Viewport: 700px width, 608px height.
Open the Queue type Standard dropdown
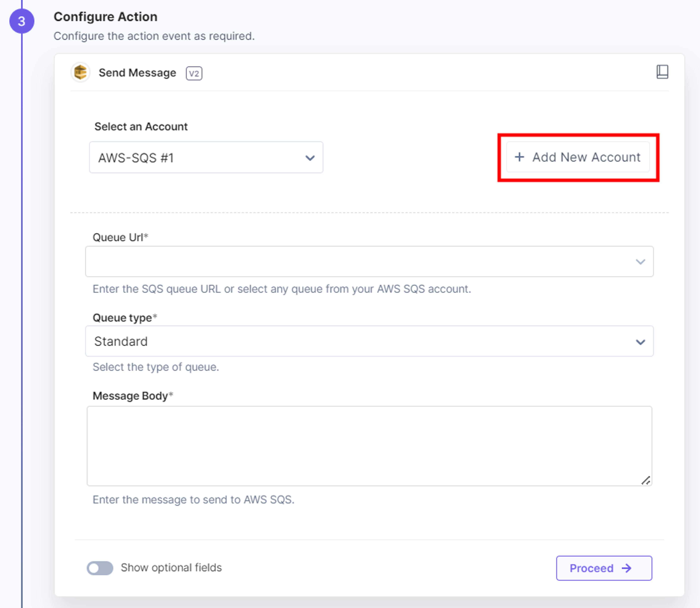click(x=369, y=341)
